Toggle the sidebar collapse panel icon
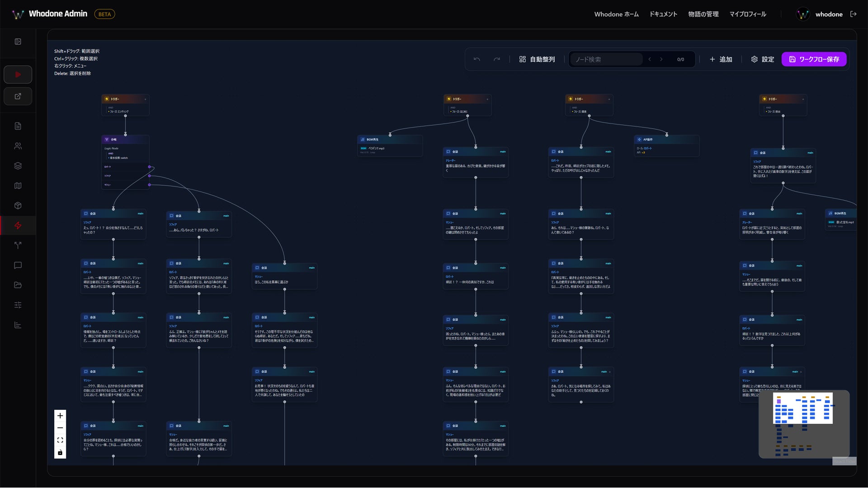 point(18,42)
